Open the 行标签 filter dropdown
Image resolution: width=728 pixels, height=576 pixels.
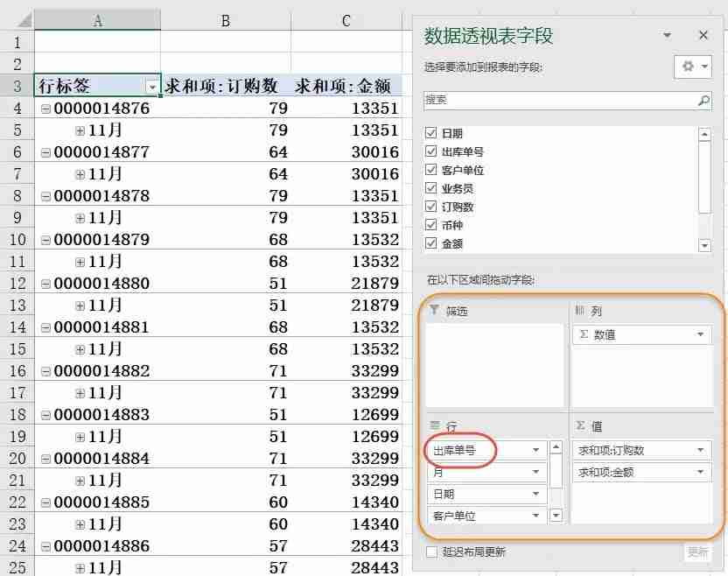[152, 86]
